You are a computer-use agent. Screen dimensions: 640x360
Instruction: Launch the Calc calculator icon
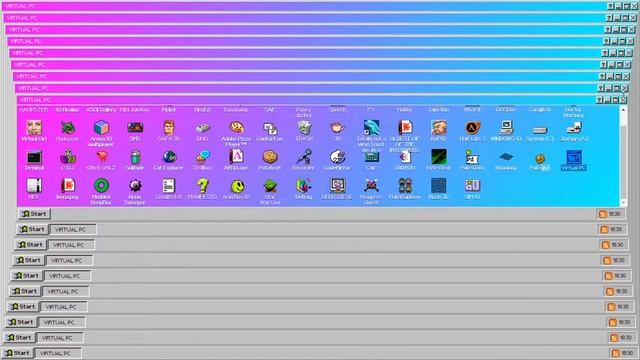coord(371,157)
